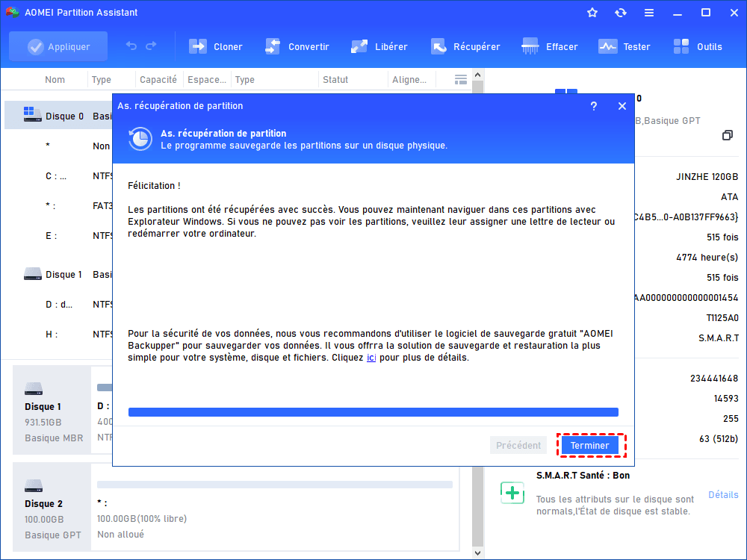Click the 4774 heure(s) value

pos(707,258)
